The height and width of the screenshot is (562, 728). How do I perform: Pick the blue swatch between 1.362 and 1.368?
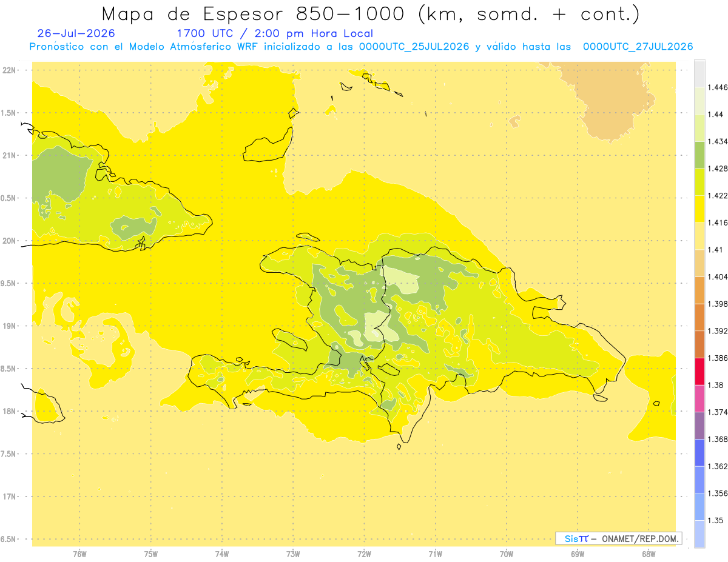point(699,452)
